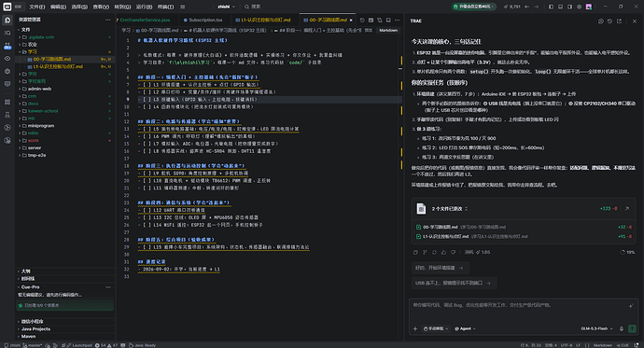Click the notifications bell in status bar
Viewport: 644px width, 348px height.
(x=636, y=345)
